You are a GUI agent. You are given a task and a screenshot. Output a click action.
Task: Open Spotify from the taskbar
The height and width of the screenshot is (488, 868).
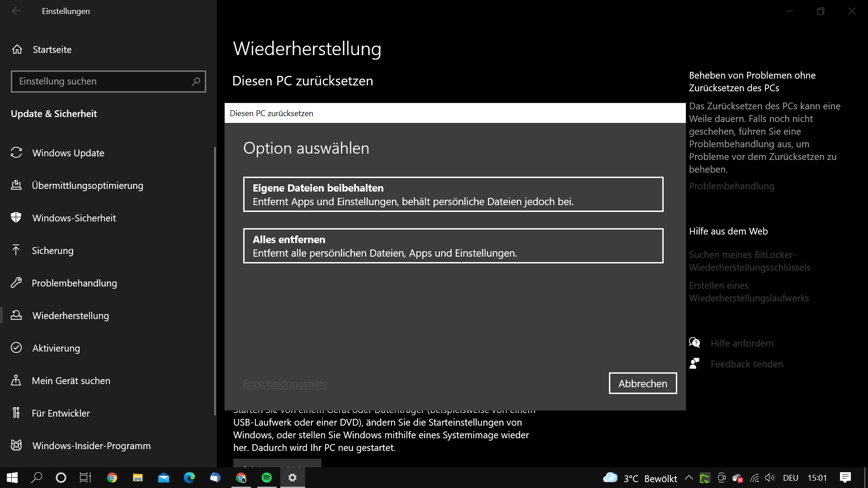[266, 478]
